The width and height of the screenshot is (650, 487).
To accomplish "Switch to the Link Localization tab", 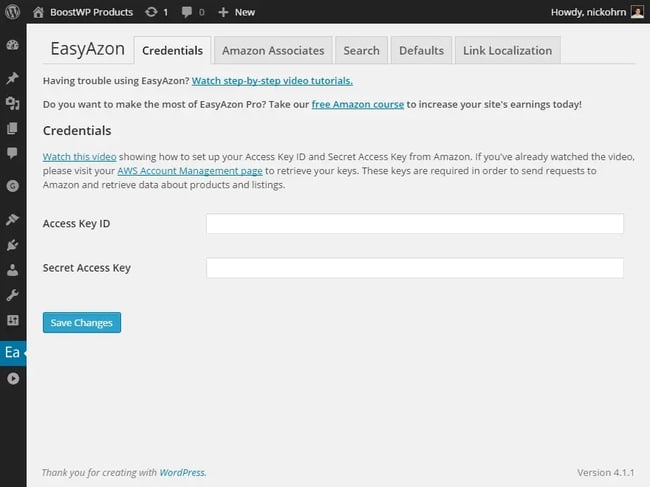I will pos(507,51).
